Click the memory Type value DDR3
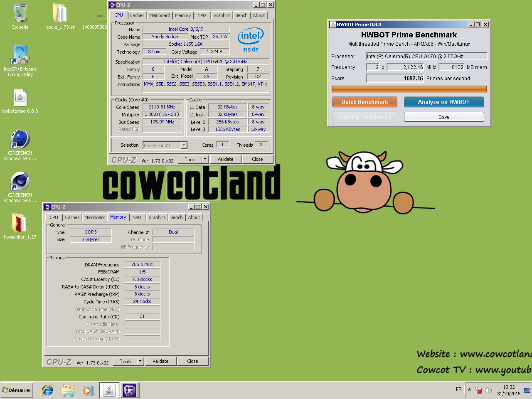Viewport: 532px width, 399px height. [x=91, y=232]
